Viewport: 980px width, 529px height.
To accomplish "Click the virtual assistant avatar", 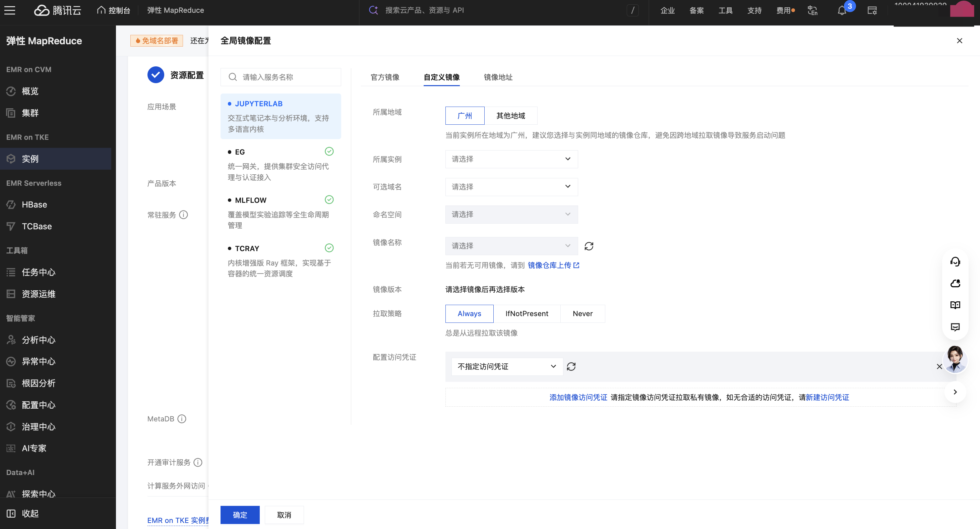I will point(955,359).
